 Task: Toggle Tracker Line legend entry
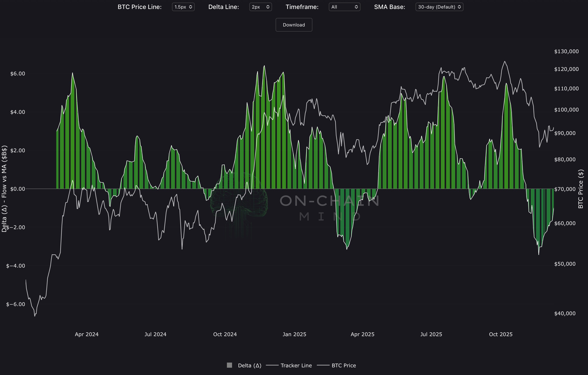[x=296, y=365]
